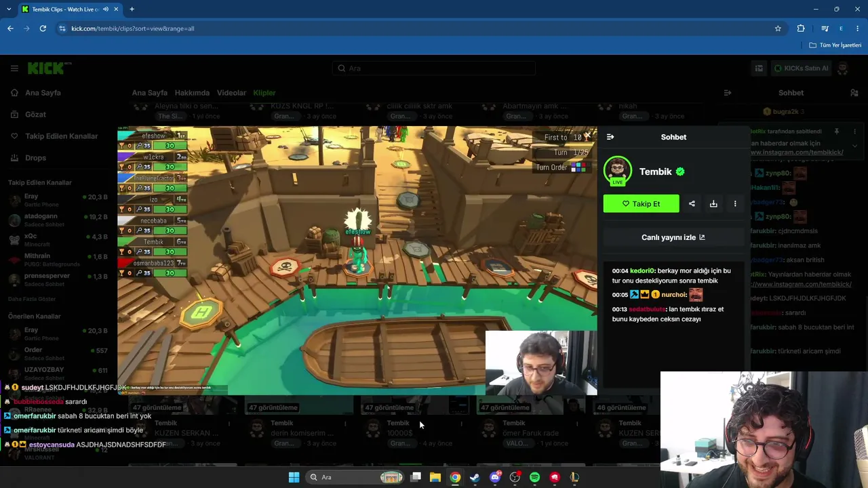868x488 pixels.
Task: Open Chrome three-dot menu
Action: coord(858,28)
